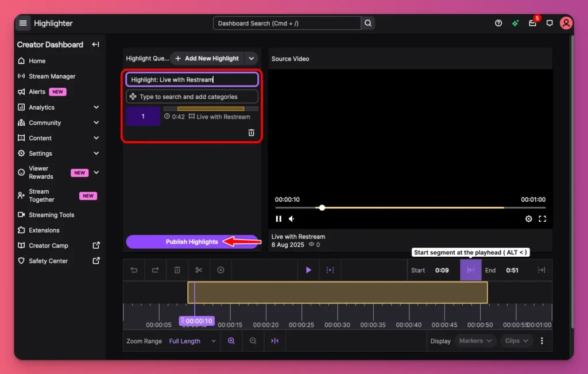The height and width of the screenshot is (374, 588).
Task: End segment at the playhead
Action: (x=541, y=270)
